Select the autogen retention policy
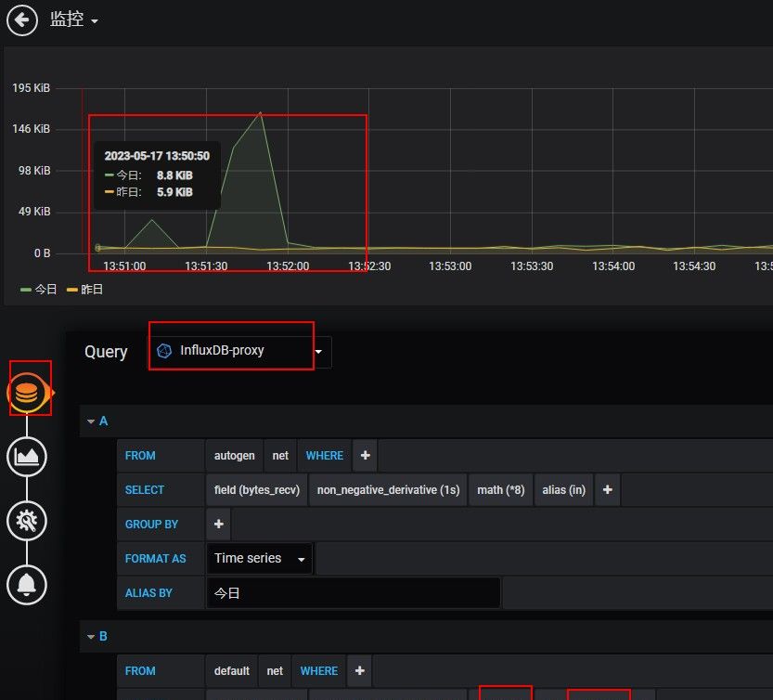 234,455
